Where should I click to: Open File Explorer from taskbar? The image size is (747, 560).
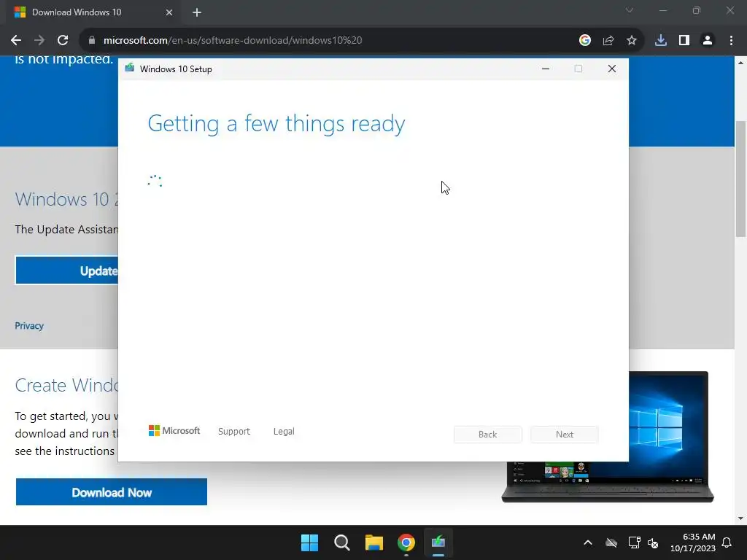374,542
